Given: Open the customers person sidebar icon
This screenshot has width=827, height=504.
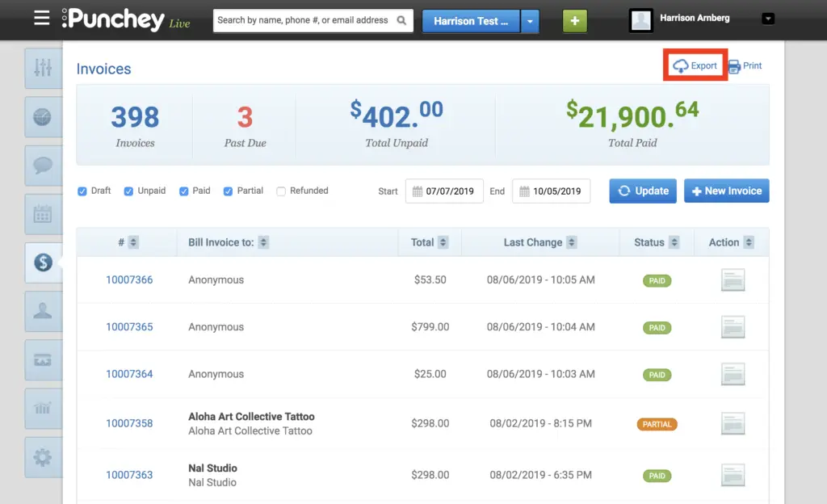Looking at the screenshot, I should point(43,311).
